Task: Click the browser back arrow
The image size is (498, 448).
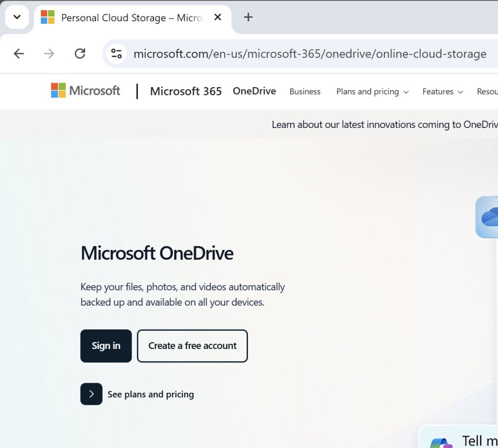Action: click(x=19, y=54)
